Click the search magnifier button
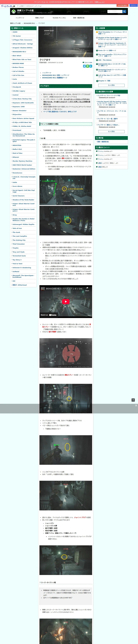The height and width of the screenshot is (644, 138). (124, 11)
